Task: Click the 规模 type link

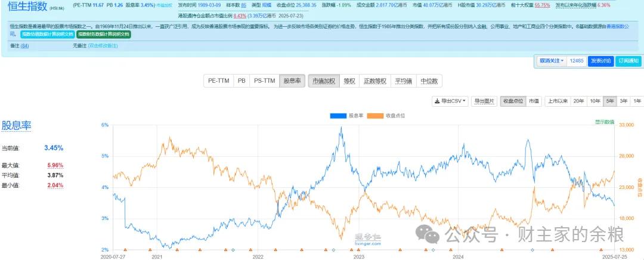Action: 267,5
